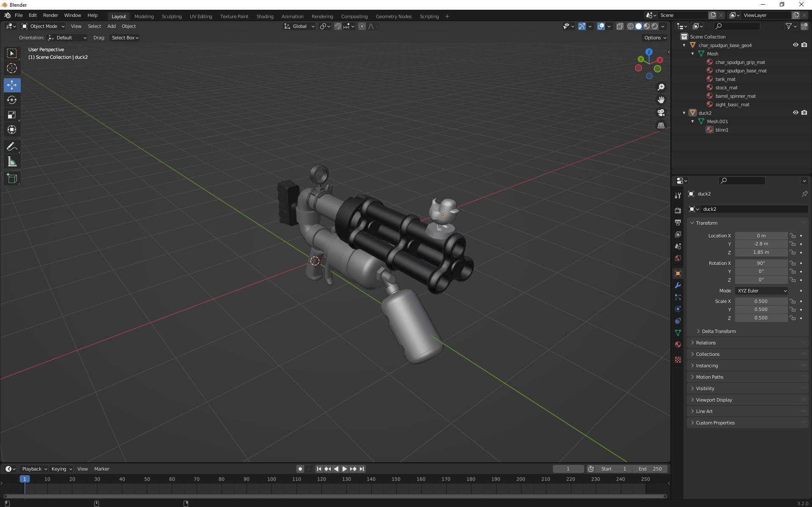Viewport: 812px width, 507px height.
Task: Disable duck2 in renders camera icon
Action: coord(804,113)
